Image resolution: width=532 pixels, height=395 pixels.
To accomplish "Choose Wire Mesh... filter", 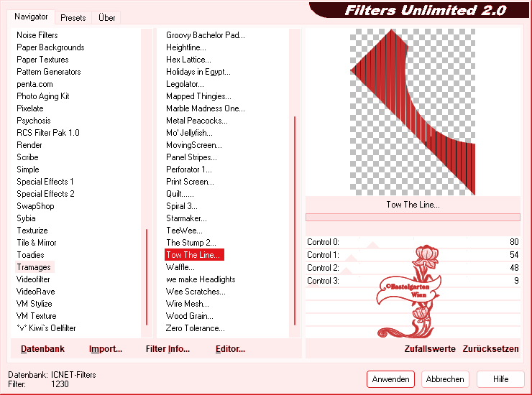I will click(x=188, y=304).
